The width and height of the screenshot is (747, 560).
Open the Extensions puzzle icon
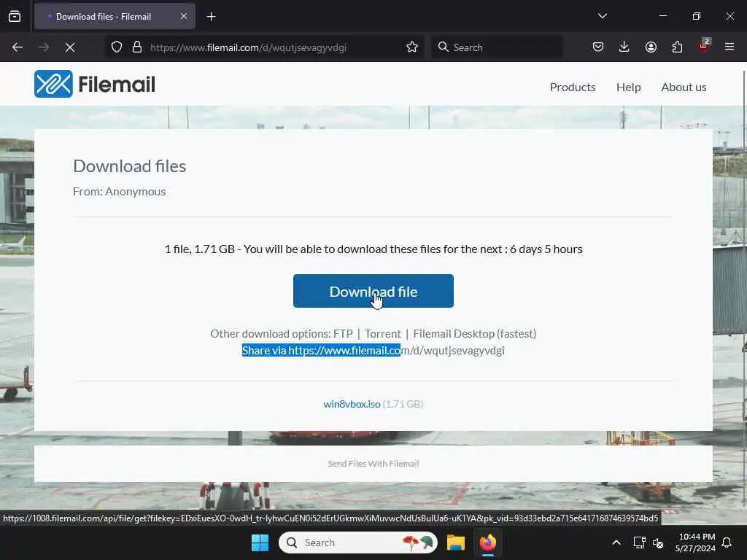[677, 47]
